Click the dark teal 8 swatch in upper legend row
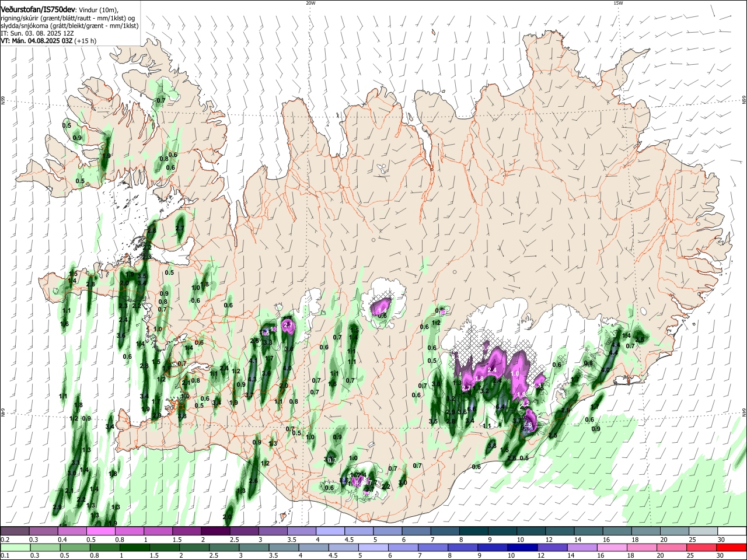 point(474,531)
